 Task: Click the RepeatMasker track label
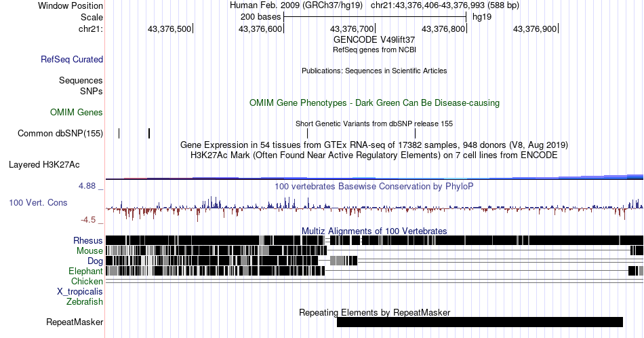click(75, 322)
